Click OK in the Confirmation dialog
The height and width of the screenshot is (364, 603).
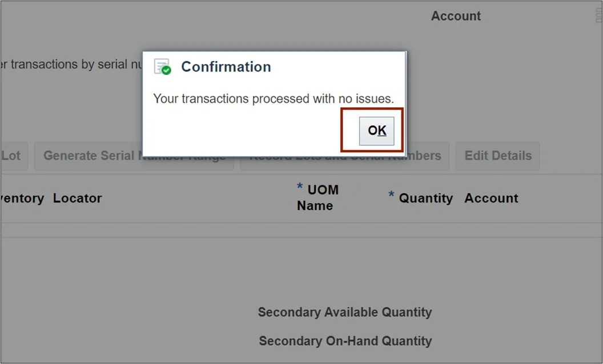click(x=376, y=131)
